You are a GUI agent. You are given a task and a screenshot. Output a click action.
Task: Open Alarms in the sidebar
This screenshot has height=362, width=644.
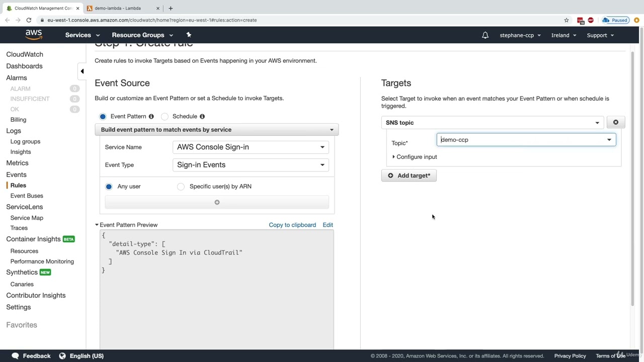tap(17, 78)
